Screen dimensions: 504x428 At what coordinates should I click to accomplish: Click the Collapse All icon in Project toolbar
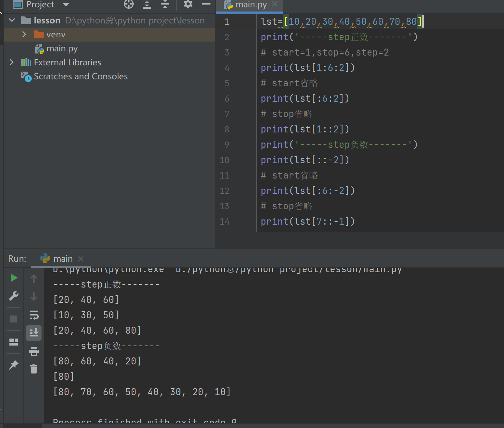pyautogui.click(x=165, y=4)
